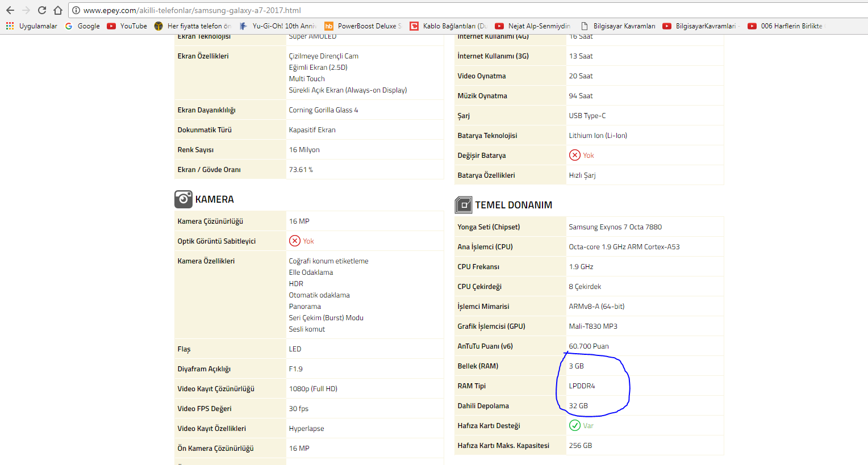The width and height of the screenshot is (868, 465).
Task: Click the KAMERA section heading
Action: coord(215,199)
